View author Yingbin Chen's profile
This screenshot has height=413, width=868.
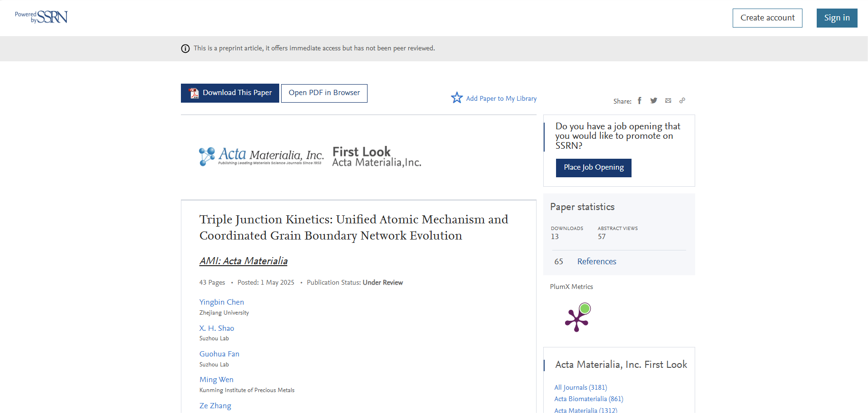pyautogui.click(x=222, y=302)
